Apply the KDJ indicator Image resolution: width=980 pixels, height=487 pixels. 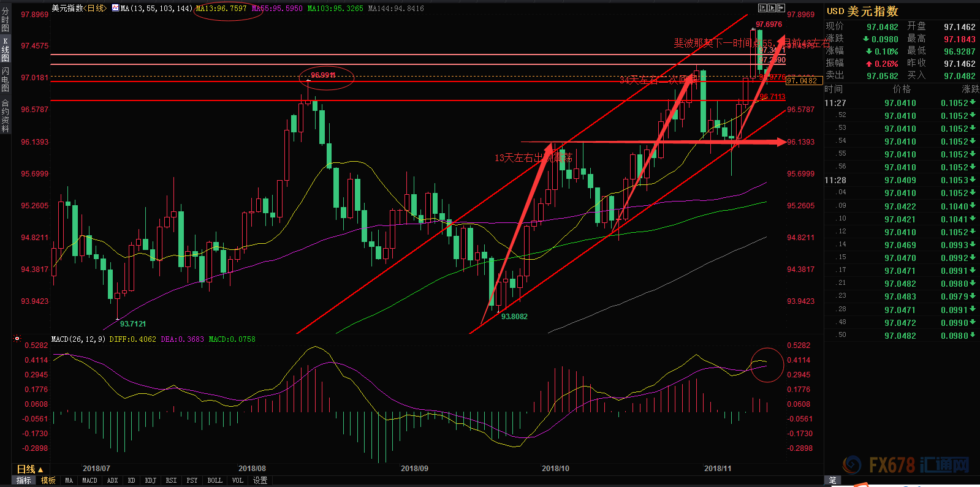coord(150,481)
